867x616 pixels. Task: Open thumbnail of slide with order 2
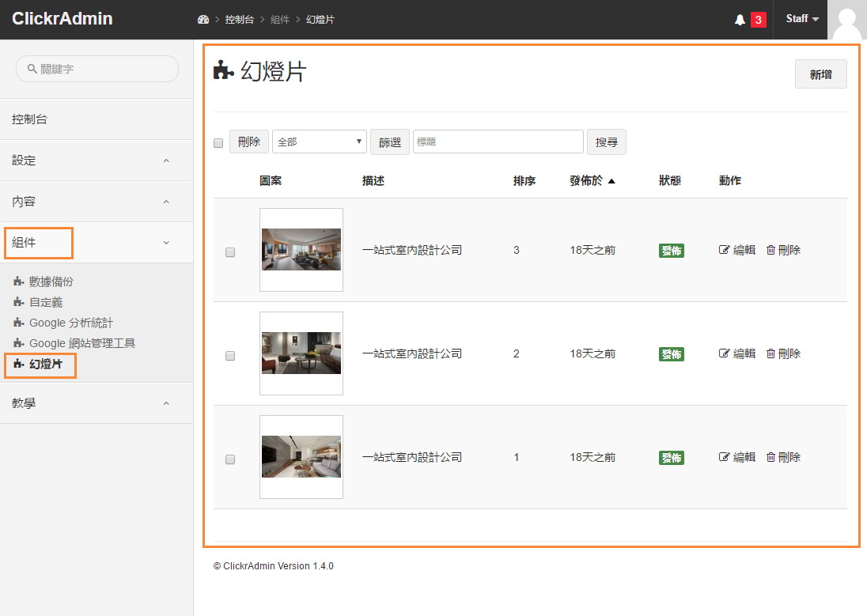coord(301,353)
